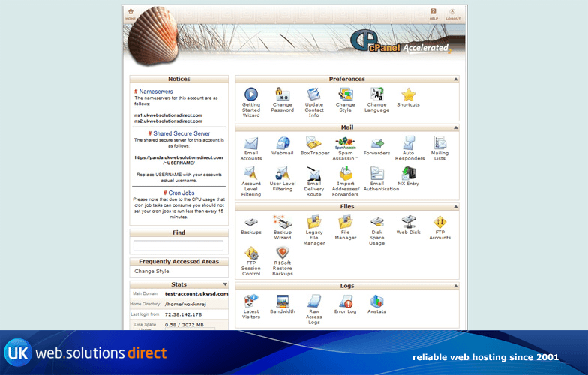Collapse the Mail section panel

454,127
